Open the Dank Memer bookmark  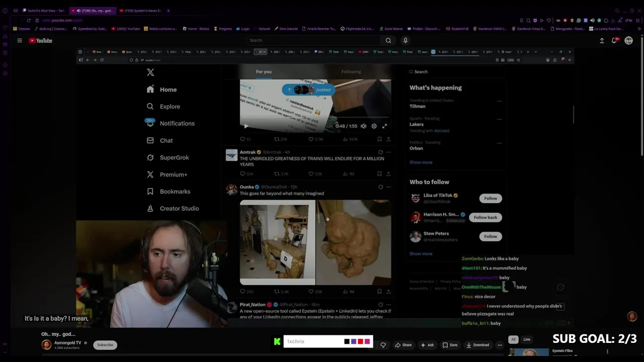point(390,29)
